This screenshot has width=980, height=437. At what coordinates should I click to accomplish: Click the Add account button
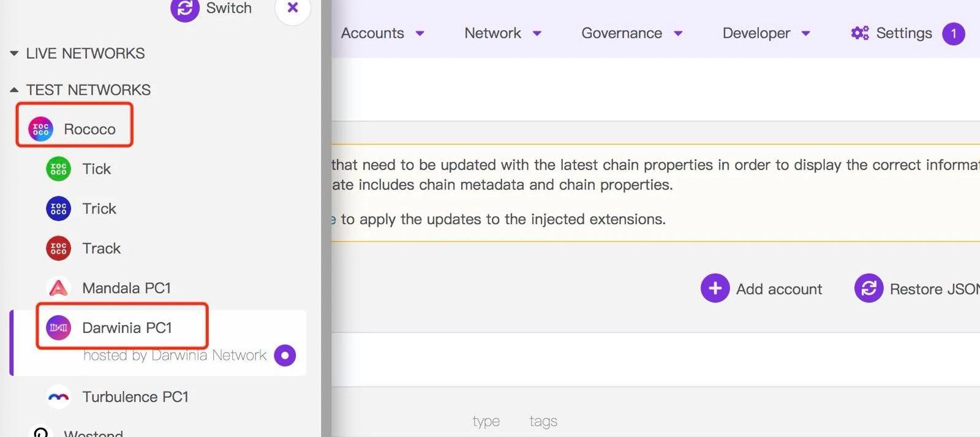(762, 288)
